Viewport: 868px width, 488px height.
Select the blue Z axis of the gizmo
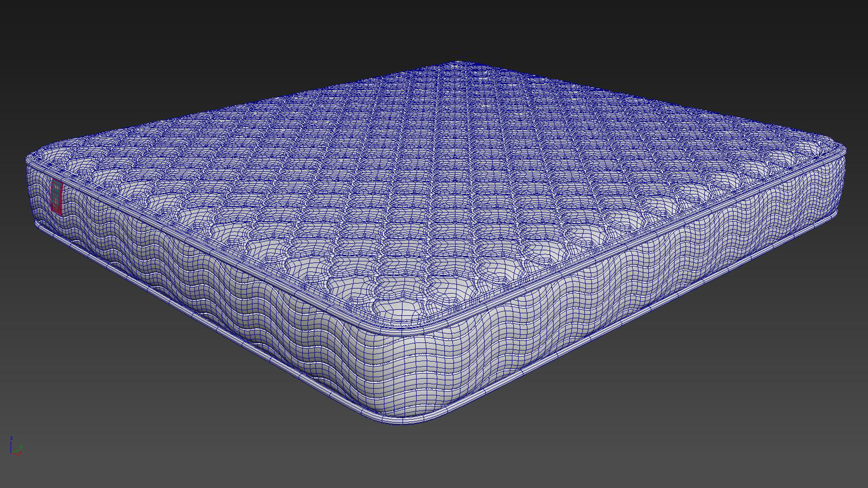pos(11,445)
